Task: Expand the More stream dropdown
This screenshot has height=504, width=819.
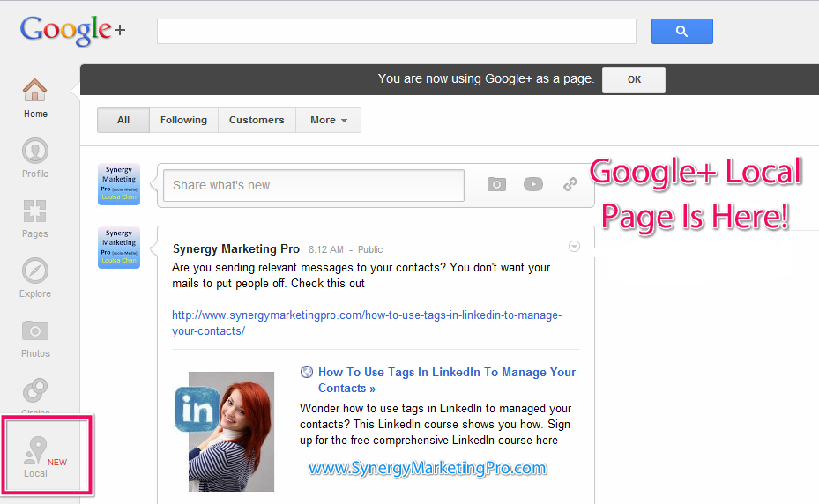Action: tap(329, 120)
